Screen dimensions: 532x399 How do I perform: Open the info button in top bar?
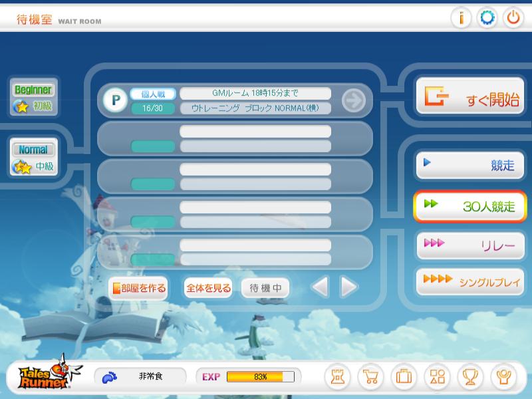(461, 18)
